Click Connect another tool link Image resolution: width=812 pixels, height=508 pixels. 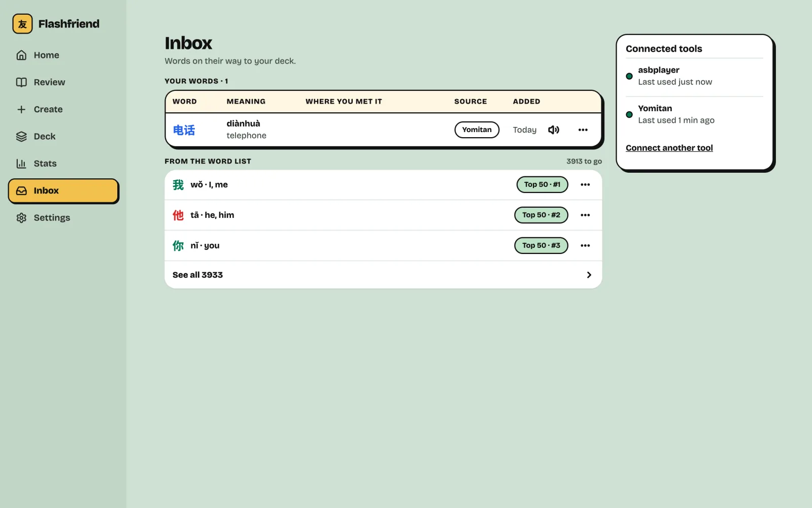point(669,148)
